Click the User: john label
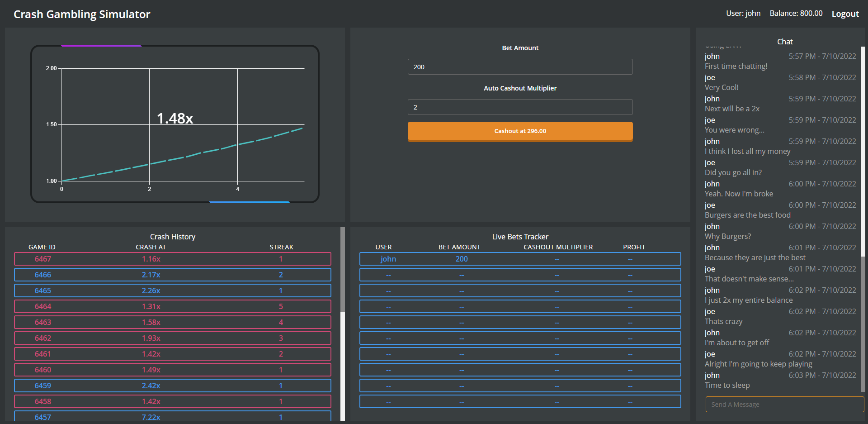The height and width of the screenshot is (424, 868). click(743, 14)
